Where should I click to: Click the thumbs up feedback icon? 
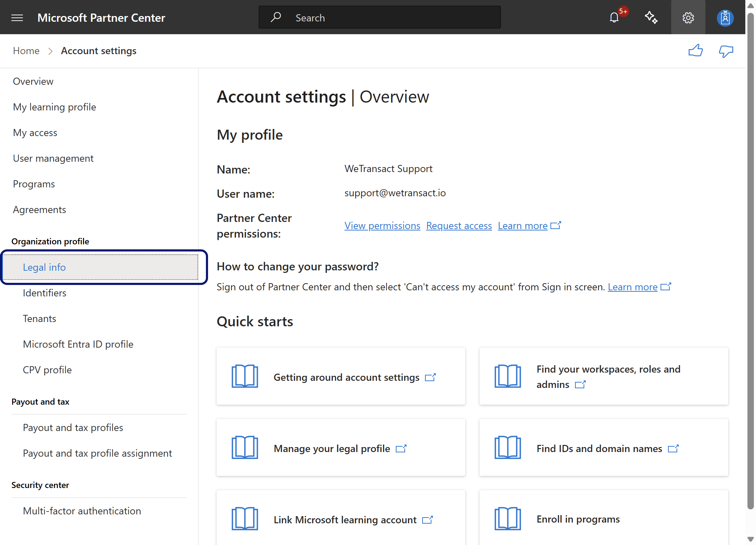[695, 51]
